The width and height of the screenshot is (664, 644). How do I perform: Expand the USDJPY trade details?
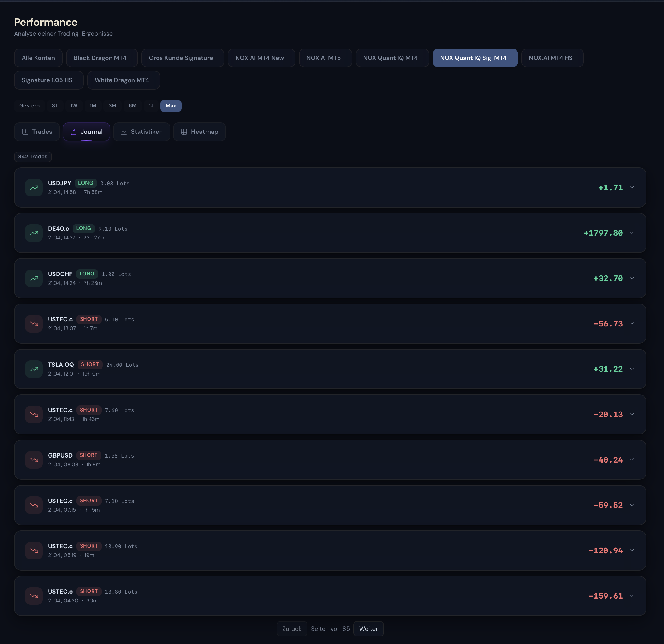coord(632,187)
